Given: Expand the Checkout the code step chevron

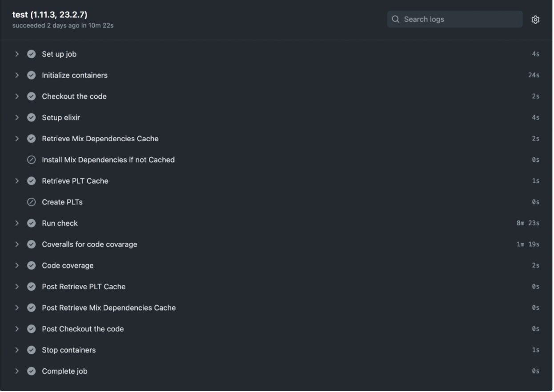Looking at the screenshot, I should pos(17,96).
